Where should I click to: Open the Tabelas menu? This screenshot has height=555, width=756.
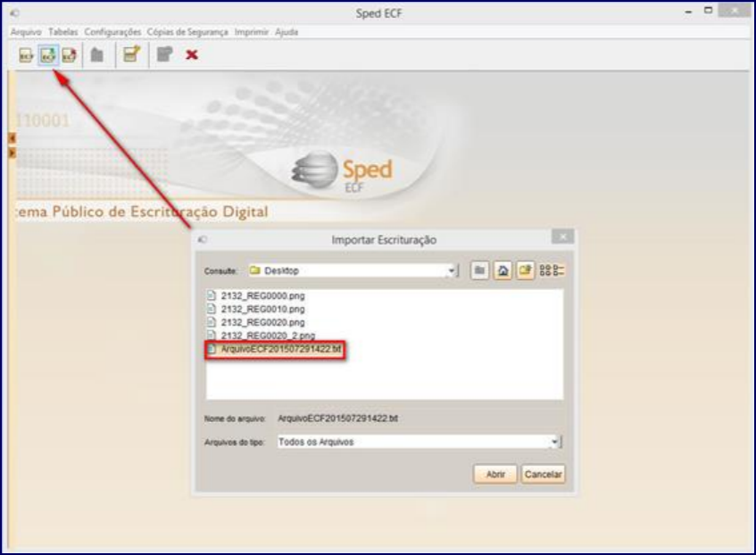[x=63, y=32]
